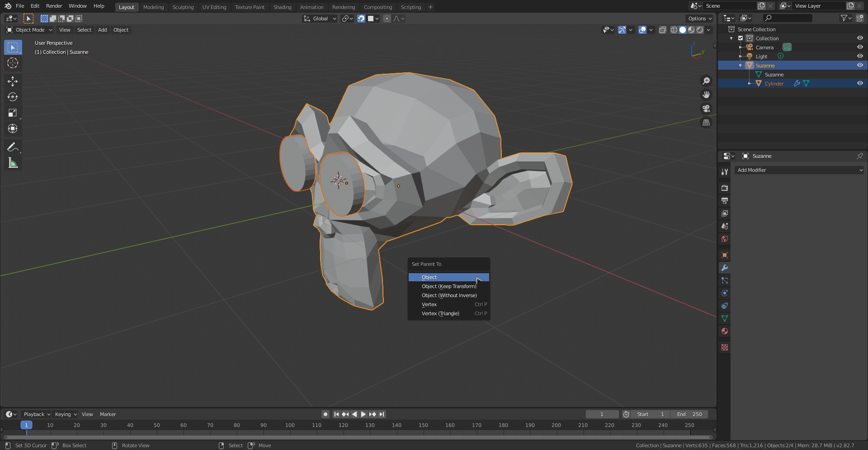Open the viewport shading options dropdown
The height and width of the screenshot is (450, 868).
709,30
